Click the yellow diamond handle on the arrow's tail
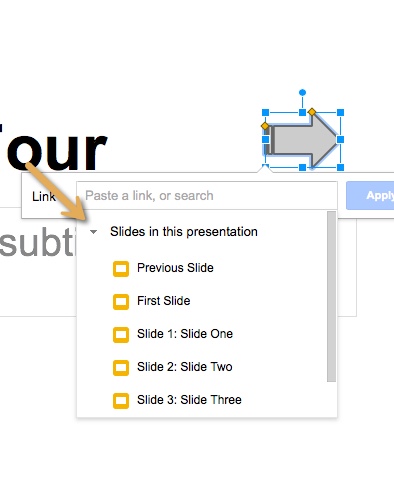394x480 pixels. (x=265, y=126)
